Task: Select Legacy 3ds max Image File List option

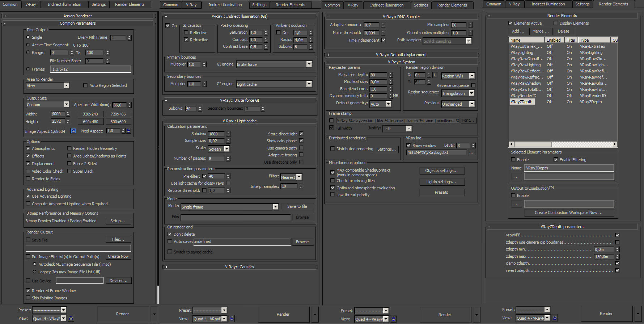Action: [34, 272]
